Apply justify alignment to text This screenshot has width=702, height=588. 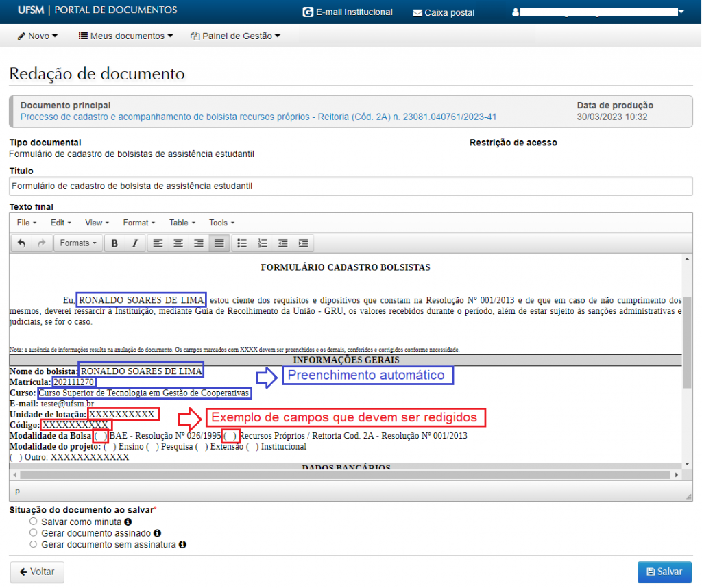(x=219, y=243)
